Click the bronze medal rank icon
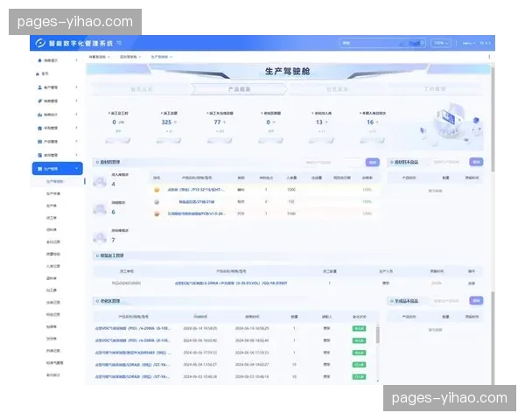Image resolution: width=525 pixels, height=420 pixels. [x=157, y=213]
